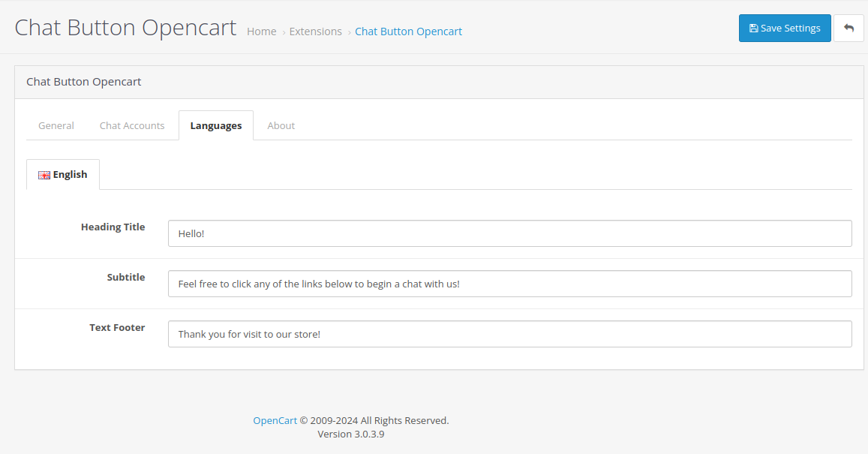Click the English flag icon
Viewport: 868px width, 454px height.
(44, 174)
